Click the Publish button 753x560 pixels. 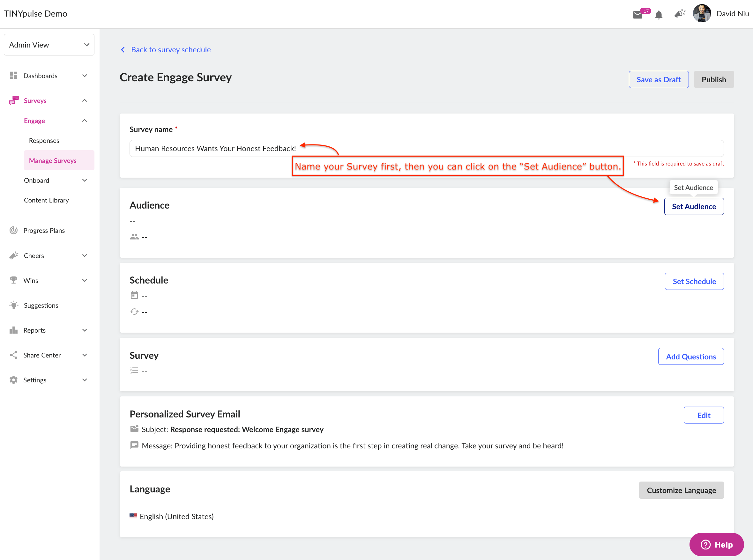pos(714,79)
